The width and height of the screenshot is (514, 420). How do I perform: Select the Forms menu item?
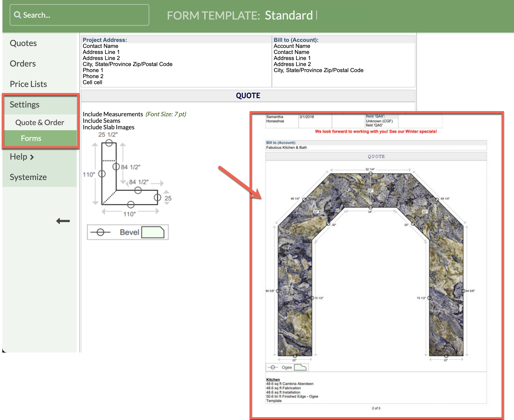click(31, 138)
